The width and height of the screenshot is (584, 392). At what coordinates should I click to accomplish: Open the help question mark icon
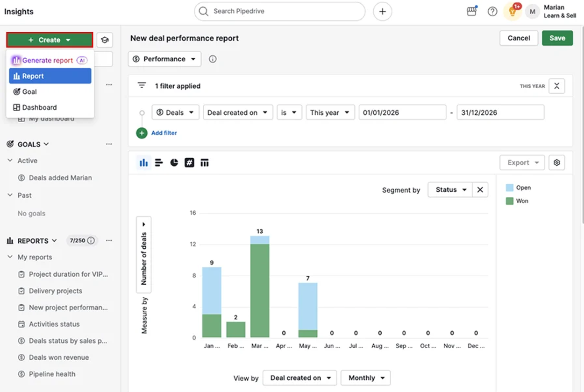492,12
